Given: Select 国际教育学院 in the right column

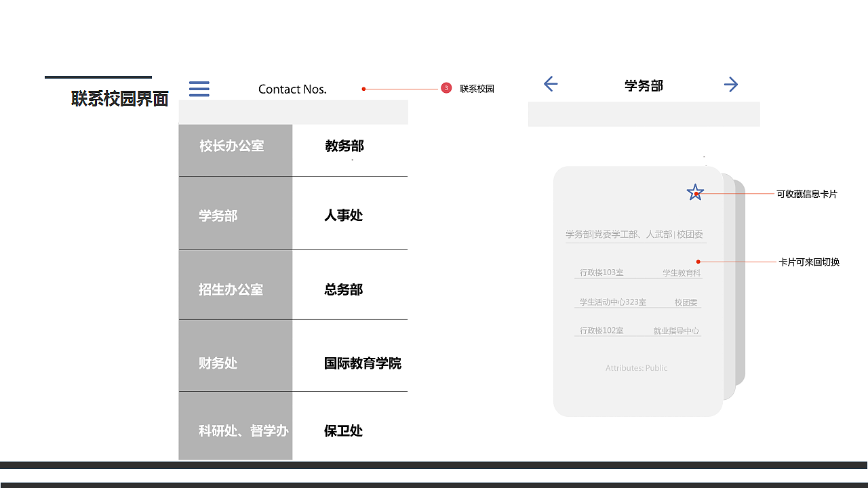Looking at the screenshot, I should pyautogui.click(x=362, y=363).
